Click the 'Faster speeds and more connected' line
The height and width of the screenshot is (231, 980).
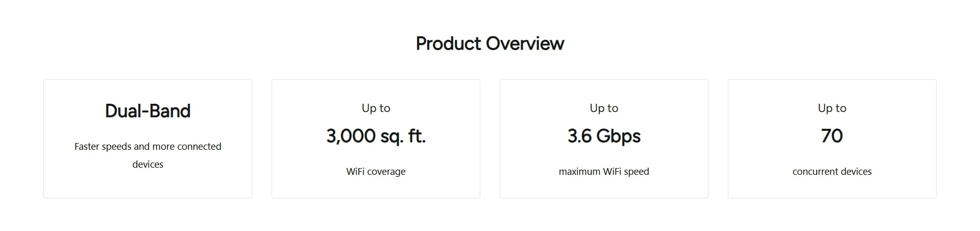coord(148,147)
